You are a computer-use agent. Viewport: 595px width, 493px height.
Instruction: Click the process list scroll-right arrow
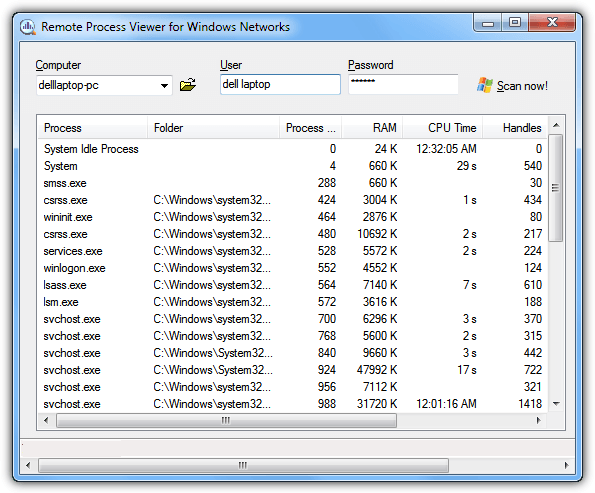pyautogui.click(x=538, y=420)
